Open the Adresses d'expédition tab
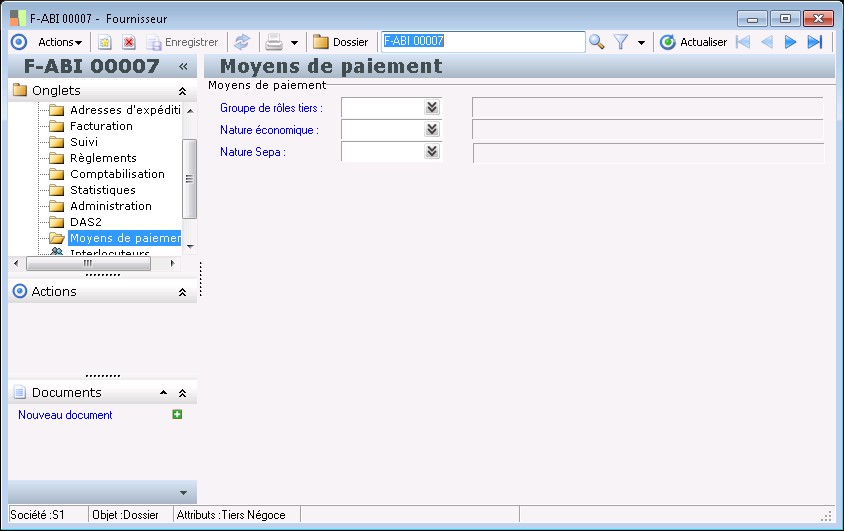 pos(125,110)
